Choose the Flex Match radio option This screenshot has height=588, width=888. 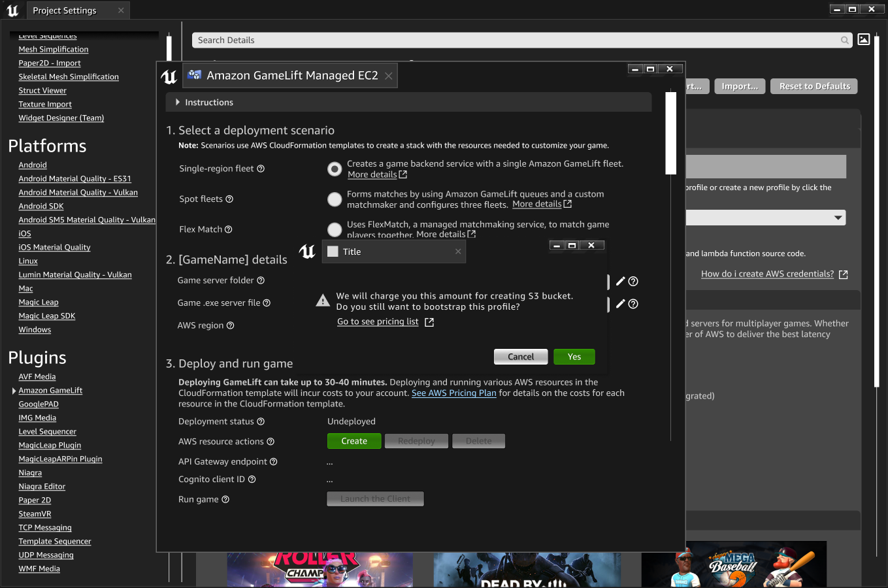point(335,229)
